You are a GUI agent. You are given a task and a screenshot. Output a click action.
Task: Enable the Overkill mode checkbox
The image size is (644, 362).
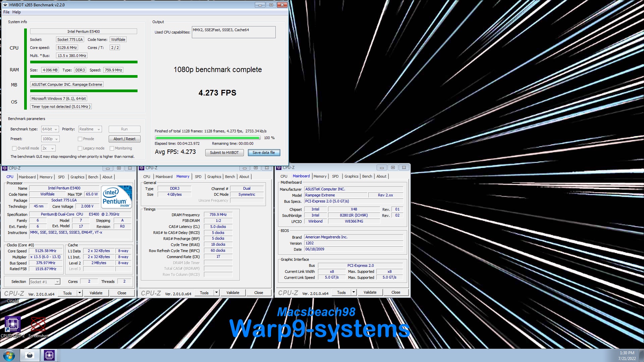[x=14, y=148]
